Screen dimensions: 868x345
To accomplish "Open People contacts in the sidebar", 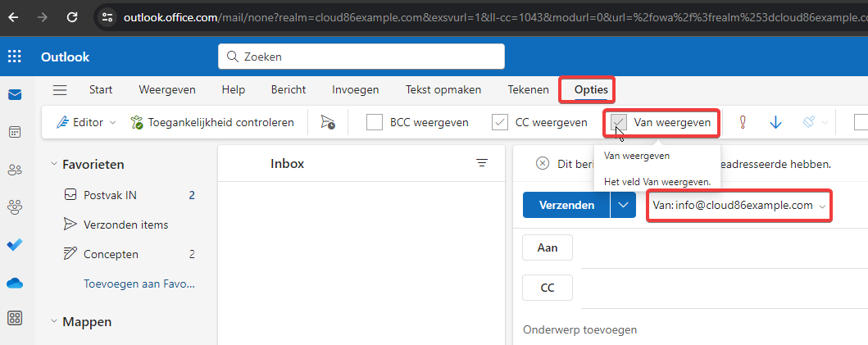I will click(x=15, y=170).
